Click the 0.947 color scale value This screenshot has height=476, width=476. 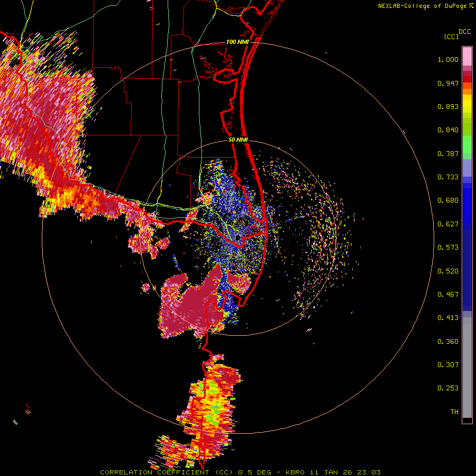coord(448,83)
